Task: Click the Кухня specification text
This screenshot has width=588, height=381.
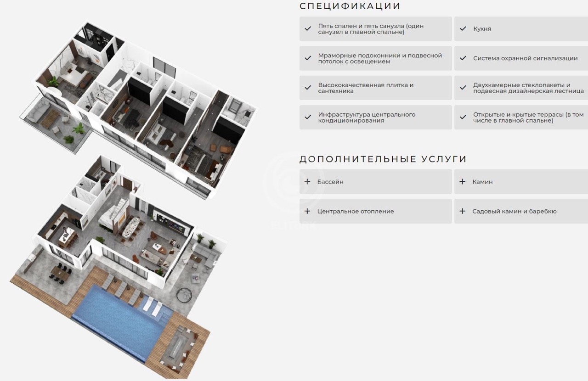Action: pos(482,28)
